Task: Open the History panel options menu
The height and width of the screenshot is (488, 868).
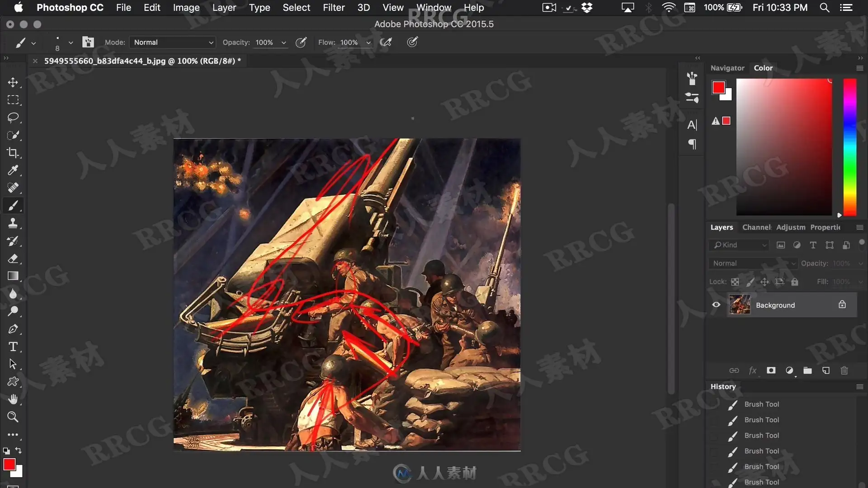Action: click(860, 387)
